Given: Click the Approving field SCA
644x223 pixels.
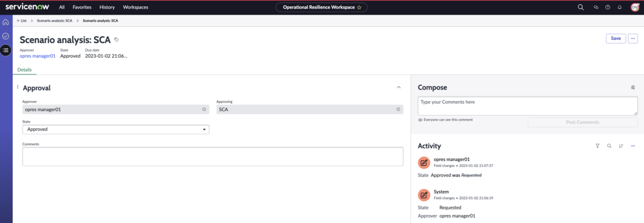Looking at the screenshot, I should pos(309,109).
